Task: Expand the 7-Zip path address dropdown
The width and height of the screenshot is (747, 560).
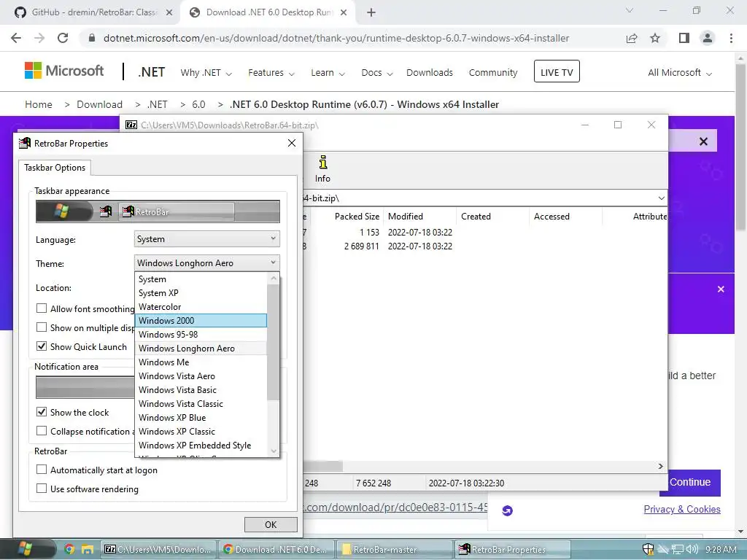Action: click(x=661, y=198)
